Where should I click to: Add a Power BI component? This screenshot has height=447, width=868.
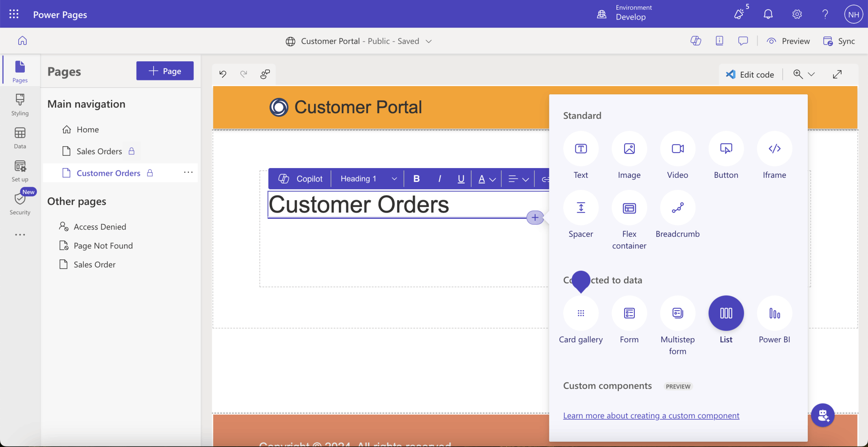tap(774, 313)
